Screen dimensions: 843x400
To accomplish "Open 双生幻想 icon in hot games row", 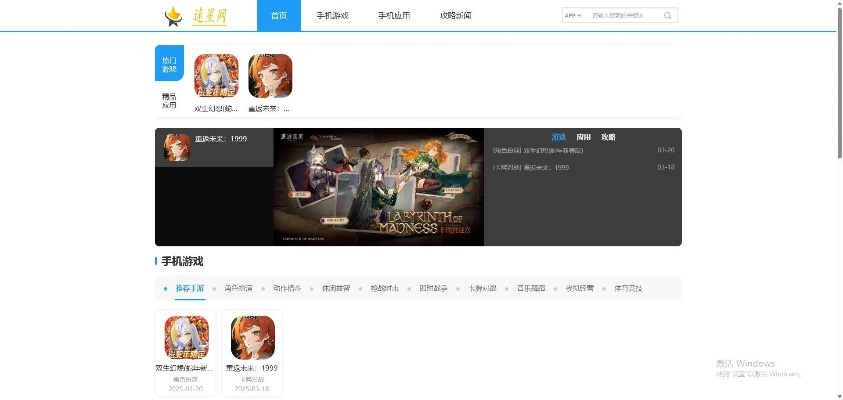I will click(x=216, y=76).
